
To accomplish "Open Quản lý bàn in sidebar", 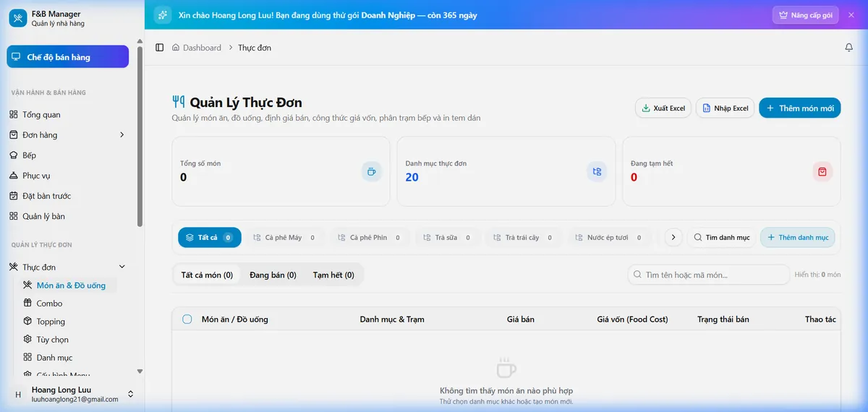I will pos(68,216).
